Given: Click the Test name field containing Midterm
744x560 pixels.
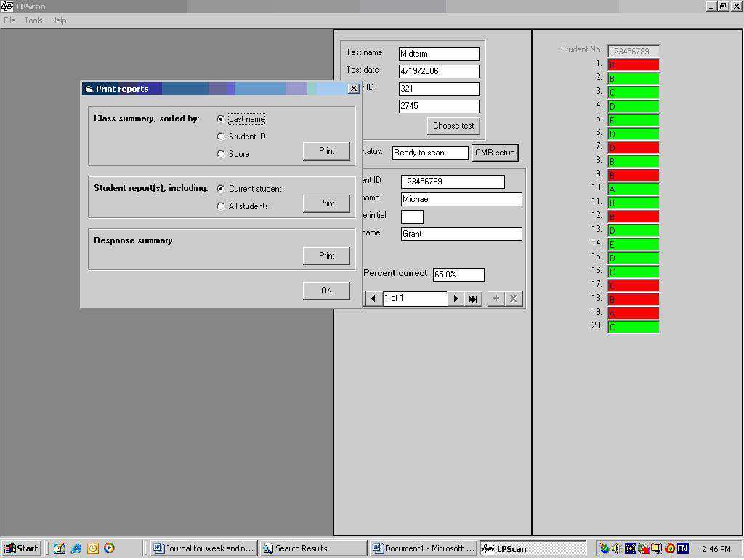Looking at the screenshot, I should (x=439, y=54).
